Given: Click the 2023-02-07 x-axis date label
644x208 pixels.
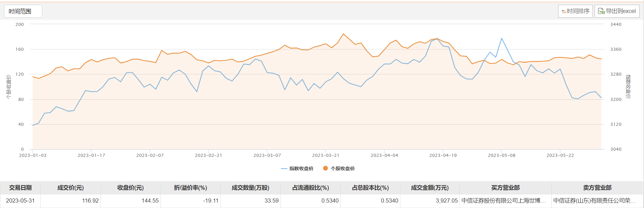Looking at the screenshot, I should tap(150, 155).
